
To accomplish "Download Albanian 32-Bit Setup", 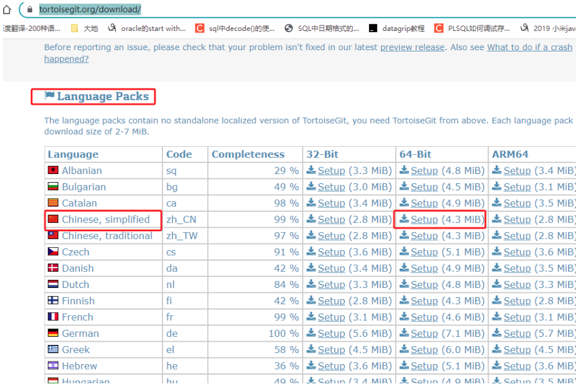I will 331,171.
